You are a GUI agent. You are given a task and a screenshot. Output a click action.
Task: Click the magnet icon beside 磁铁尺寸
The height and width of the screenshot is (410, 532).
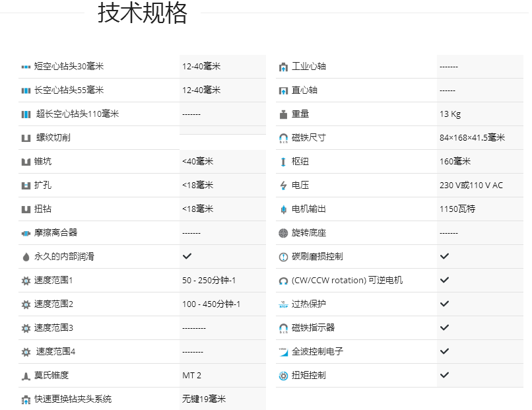pos(283,138)
